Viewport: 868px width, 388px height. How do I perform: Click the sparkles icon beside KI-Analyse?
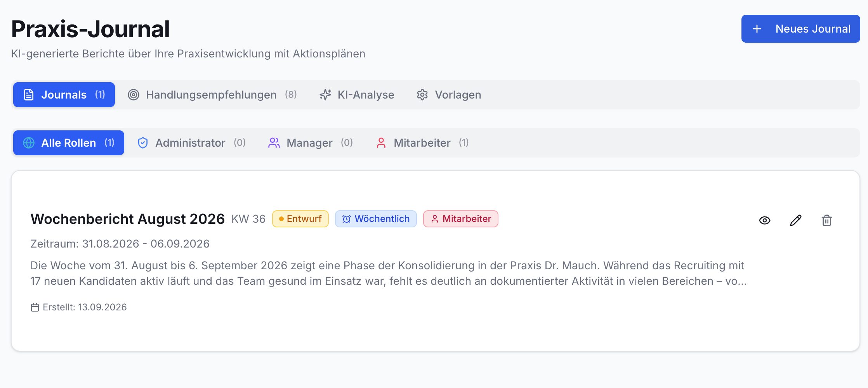(x=325, y=95)
